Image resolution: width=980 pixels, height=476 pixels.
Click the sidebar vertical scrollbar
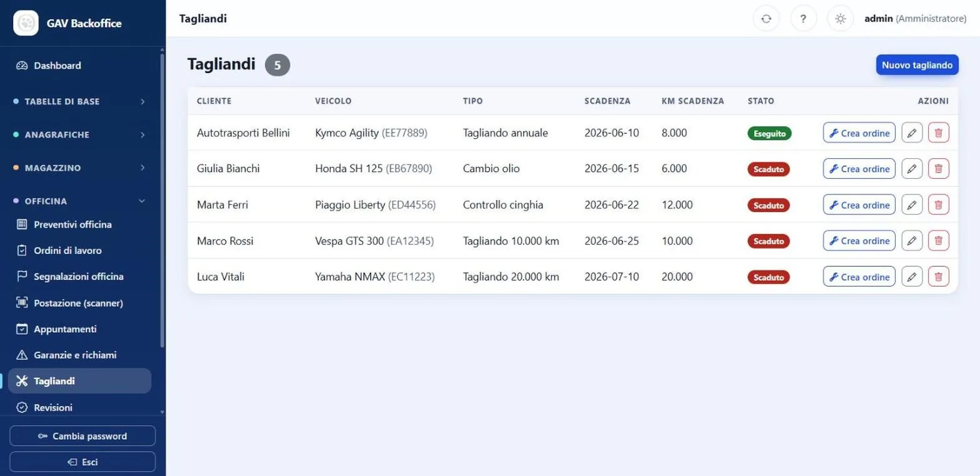pos(162,200)
